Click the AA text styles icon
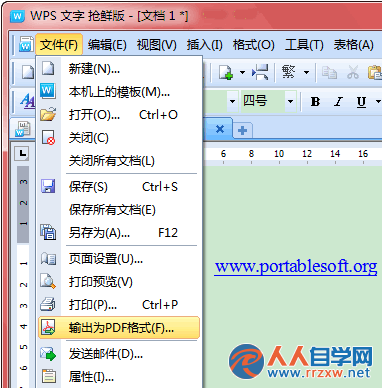 27,100
